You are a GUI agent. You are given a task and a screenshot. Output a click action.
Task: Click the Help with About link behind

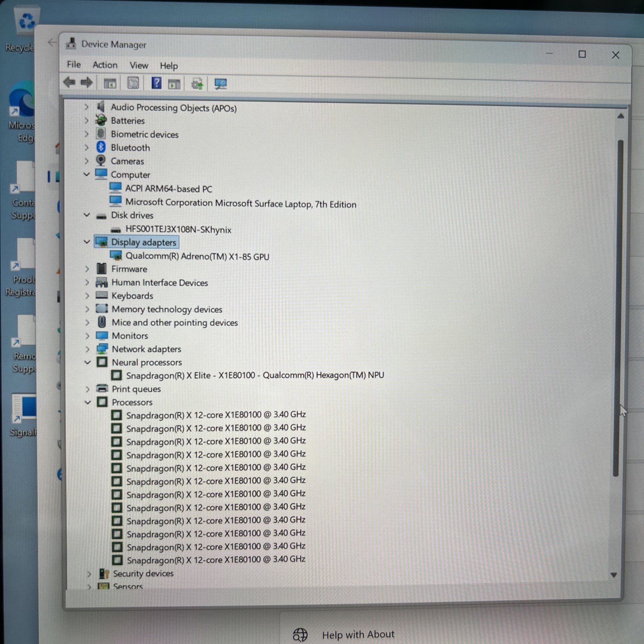[358, 635]
